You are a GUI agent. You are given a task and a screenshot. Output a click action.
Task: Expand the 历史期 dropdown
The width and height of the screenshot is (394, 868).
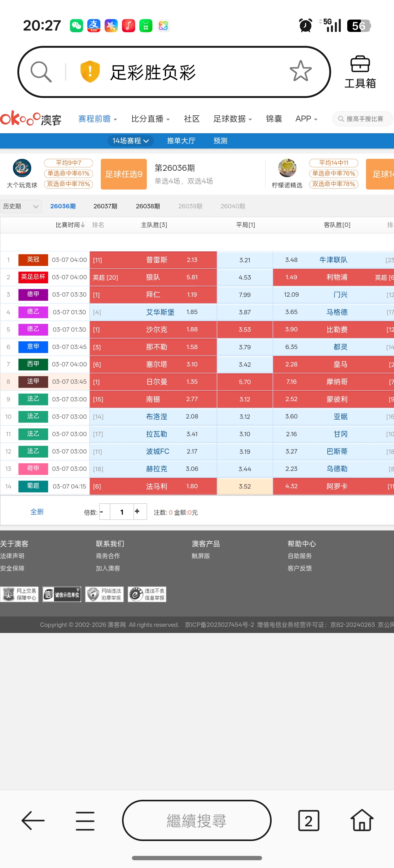[x=21, y=206]
